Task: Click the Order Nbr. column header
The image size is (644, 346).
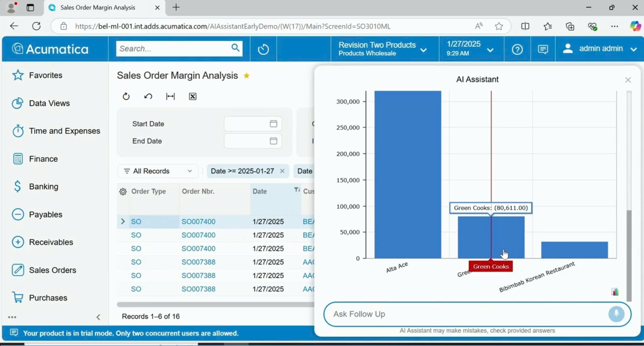Action: (x=198, y=191)
